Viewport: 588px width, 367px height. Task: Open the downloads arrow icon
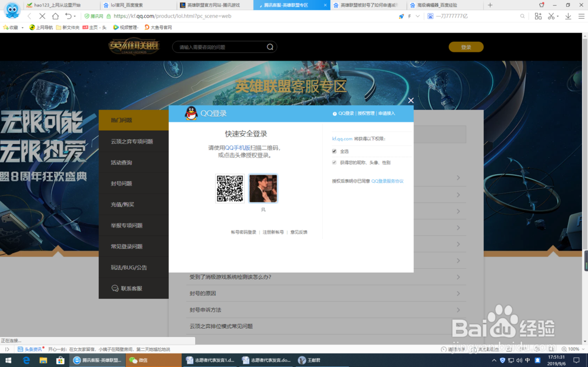568,16
